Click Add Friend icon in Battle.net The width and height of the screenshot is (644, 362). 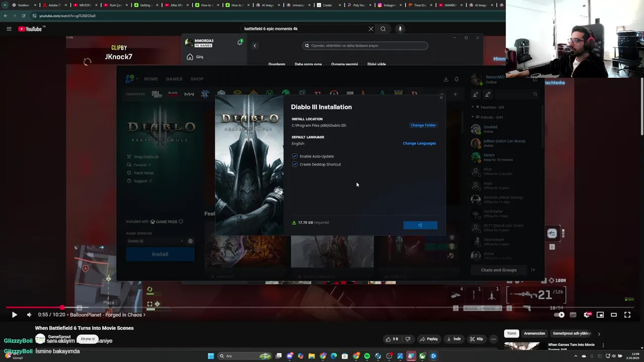pyautogui.click(x=475, y=94)
